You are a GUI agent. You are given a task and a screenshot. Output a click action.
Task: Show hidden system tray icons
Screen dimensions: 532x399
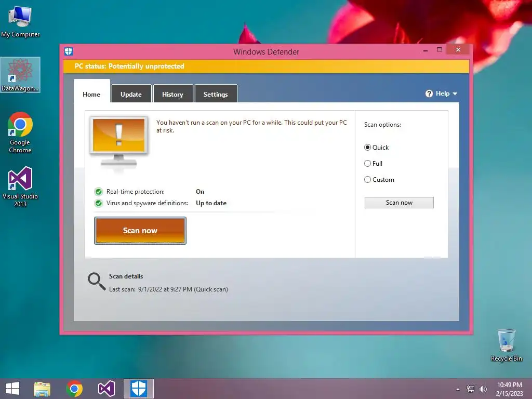click(458, 389)
